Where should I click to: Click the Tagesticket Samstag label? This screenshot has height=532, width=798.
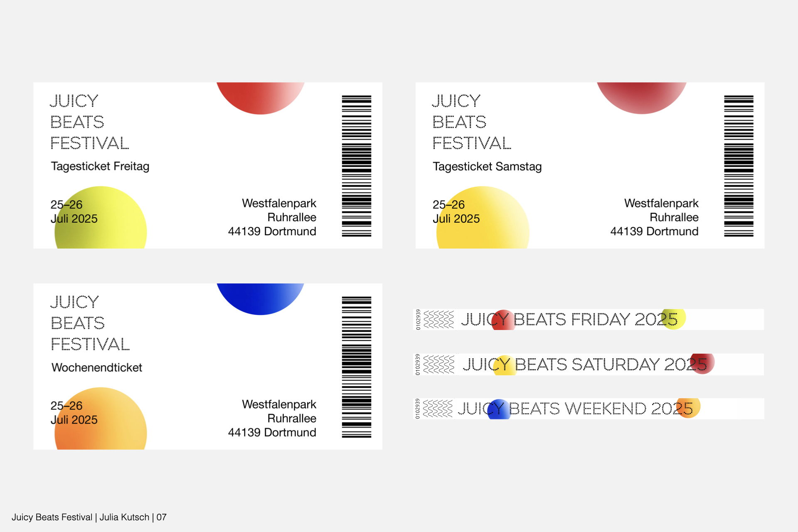click(x=487, y=166)
